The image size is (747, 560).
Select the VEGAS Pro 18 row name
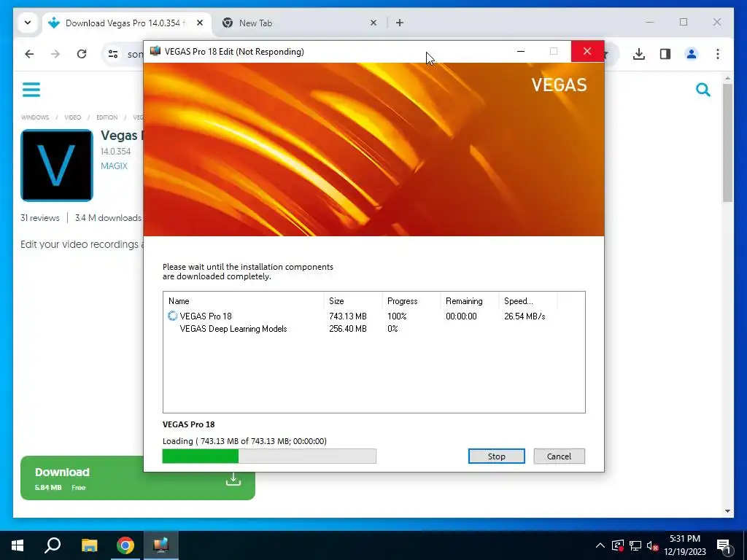pyautogui.click(x=206, y=316)
